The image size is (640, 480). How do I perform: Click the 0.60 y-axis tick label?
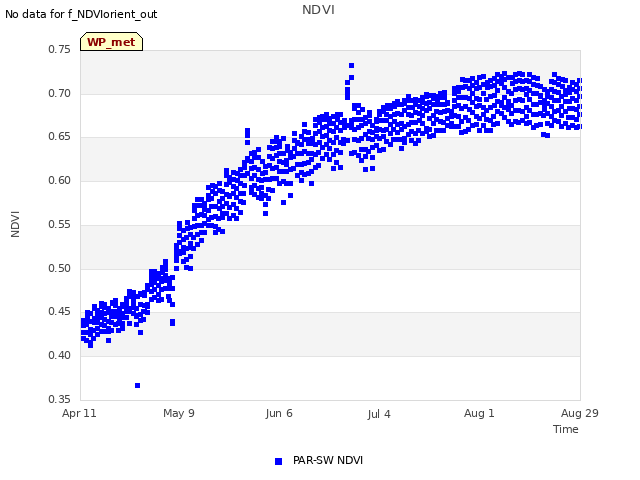click(x=60, y=180)
